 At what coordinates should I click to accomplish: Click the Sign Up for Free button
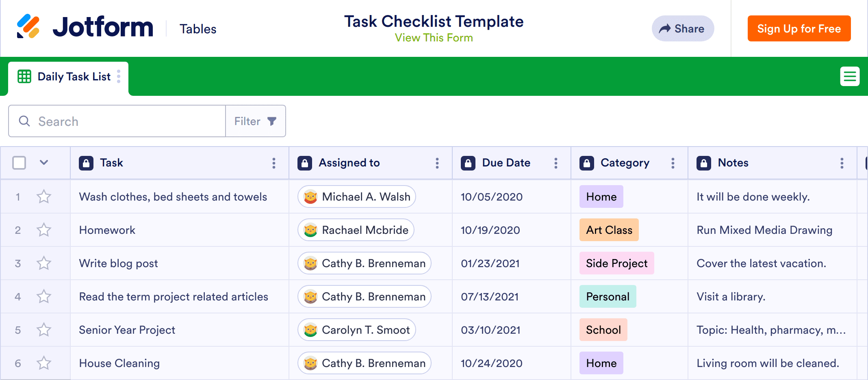799,29
